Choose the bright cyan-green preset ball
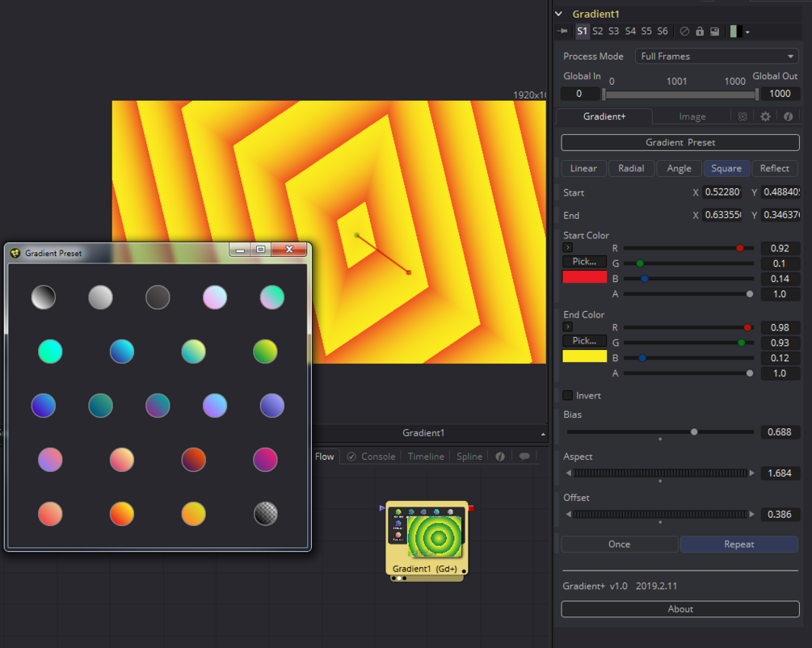The height and width of the screenshot is (648, 812). [50, 351]
